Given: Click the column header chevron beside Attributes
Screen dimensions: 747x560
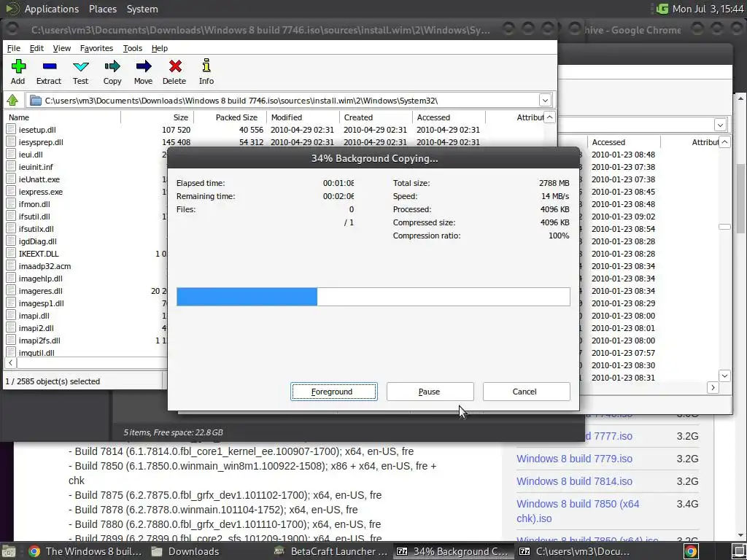Looking at the screenshot, I should click(549, 117).
